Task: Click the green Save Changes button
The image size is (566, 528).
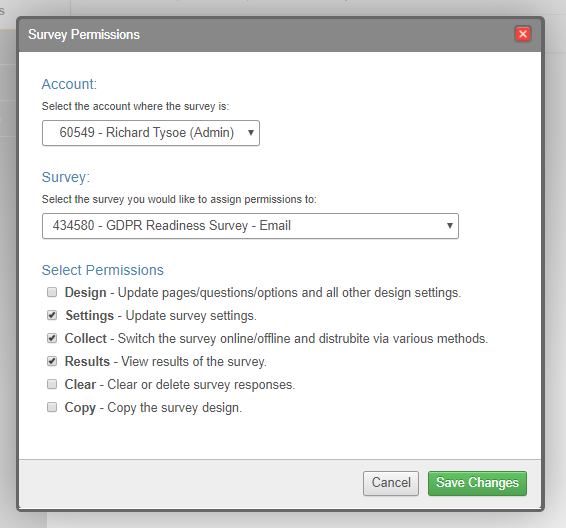Action: point(477,483)
